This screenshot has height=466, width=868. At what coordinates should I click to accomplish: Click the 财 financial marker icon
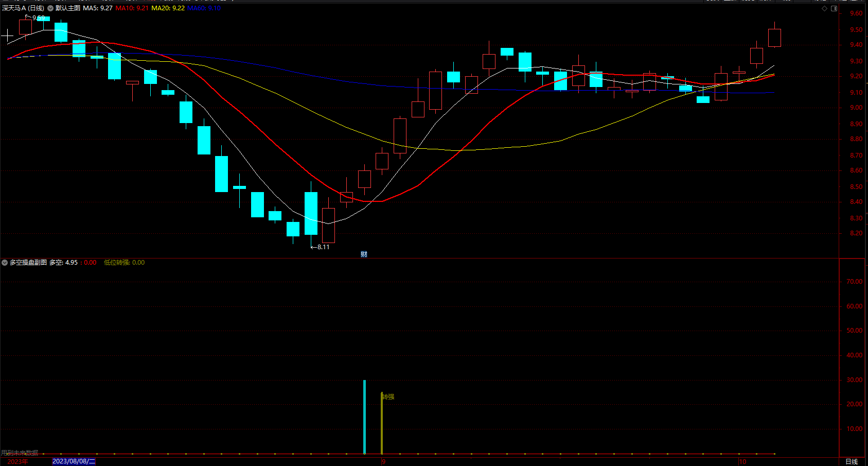click(364, 254)
